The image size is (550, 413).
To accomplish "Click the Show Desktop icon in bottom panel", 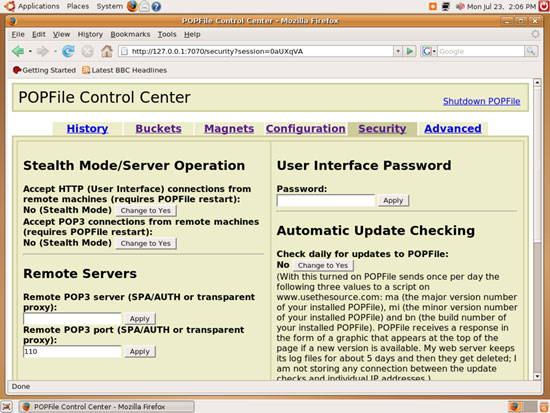I will pos(6,407).
